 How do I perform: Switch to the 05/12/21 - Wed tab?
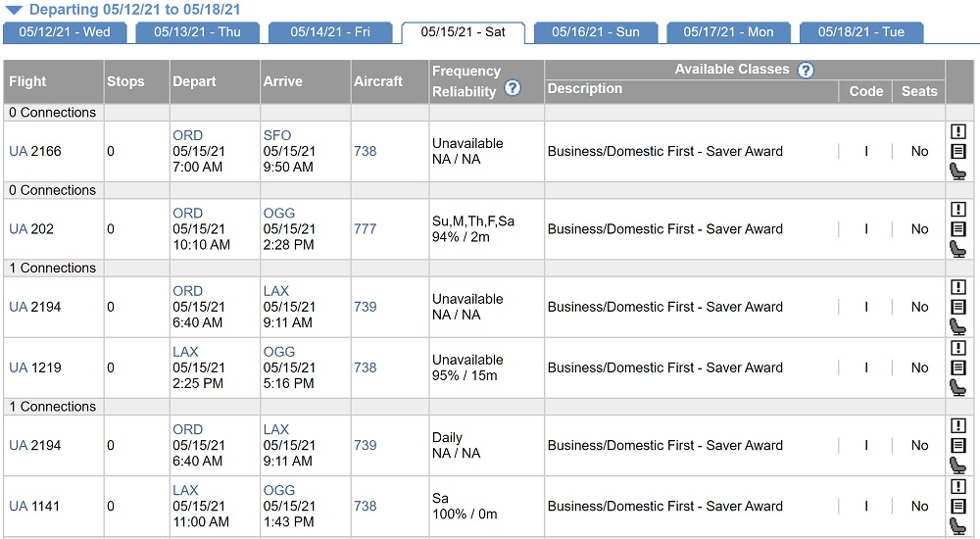[x=65, y=32]
